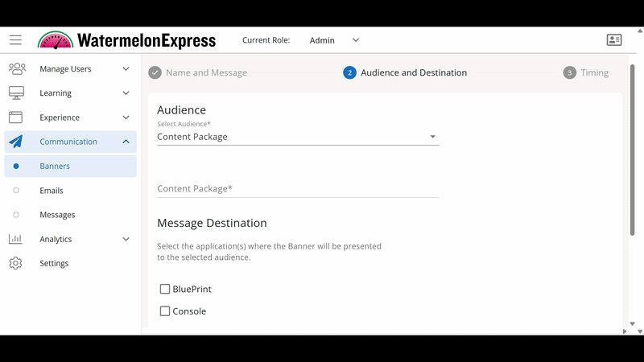
Task: Click the Content Package input field
Action: (x=298, y=189)
